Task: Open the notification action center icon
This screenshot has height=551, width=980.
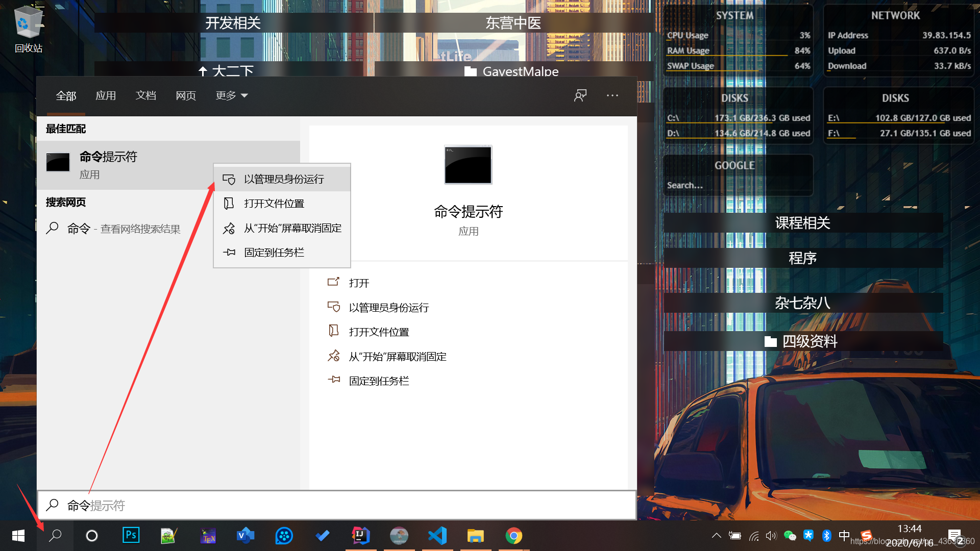Action: tap(955, 536)
